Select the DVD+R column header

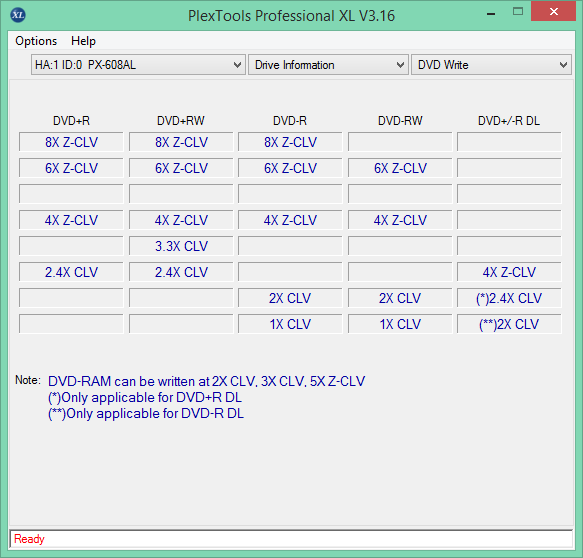[71, 120]
